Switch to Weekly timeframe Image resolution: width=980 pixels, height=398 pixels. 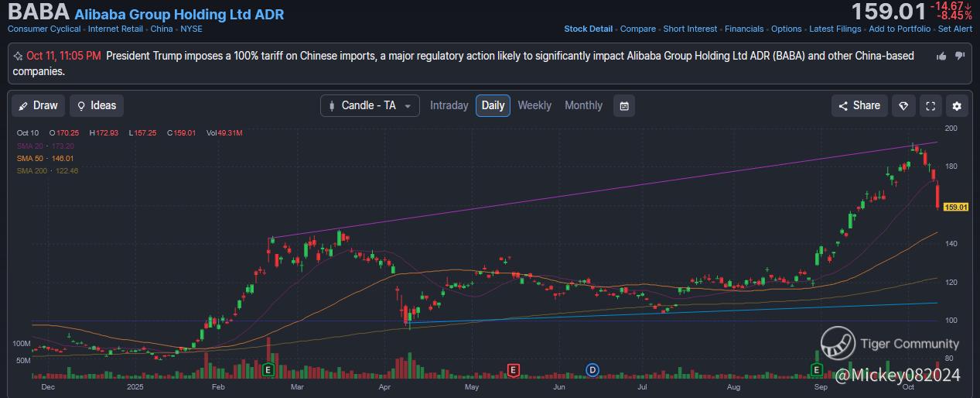point(534,105)
